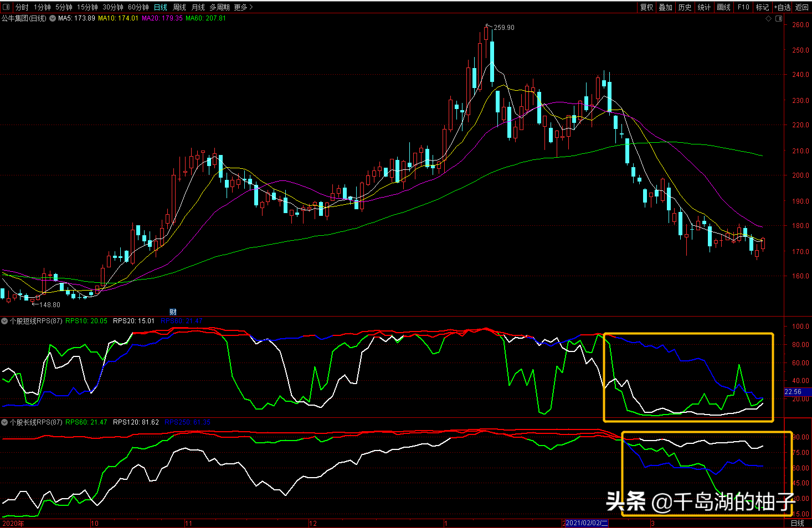The height and width of the screenshot is (528, 812).
Task: Expand 个股短线RPS indicator dropdown arrow
Action: (4, 321)
